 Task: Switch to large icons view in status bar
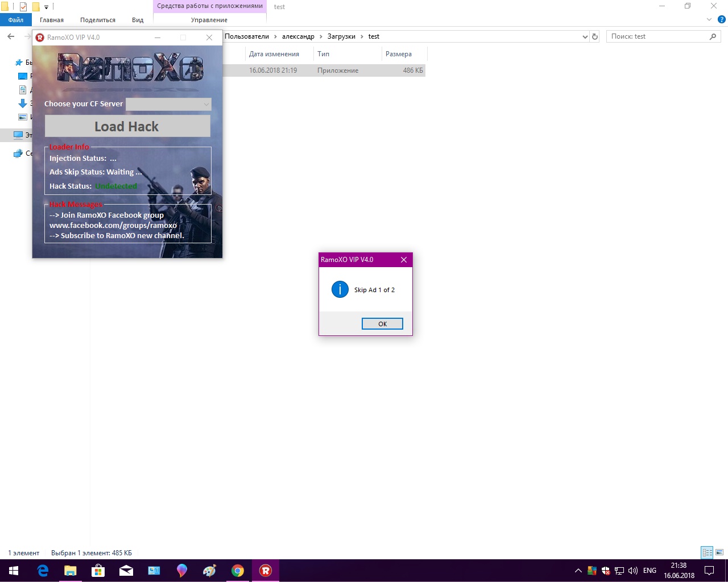click(x=719, y=552)
